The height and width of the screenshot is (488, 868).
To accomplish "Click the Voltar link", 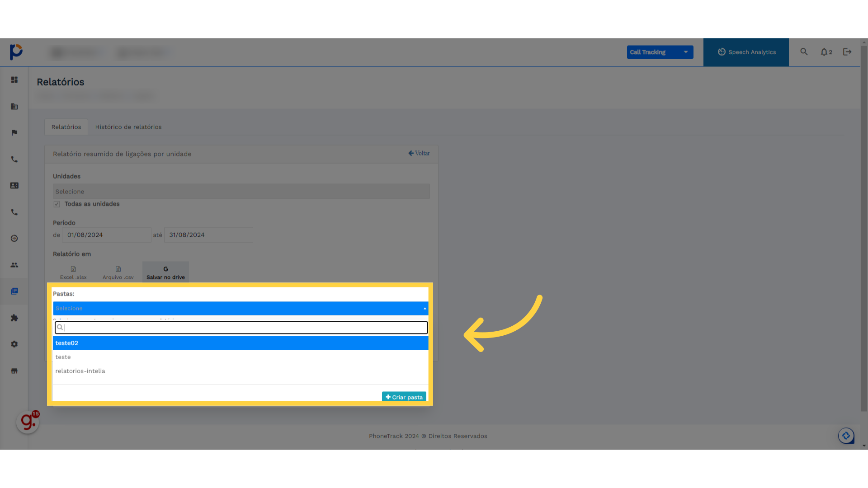I will click(419, 153).
